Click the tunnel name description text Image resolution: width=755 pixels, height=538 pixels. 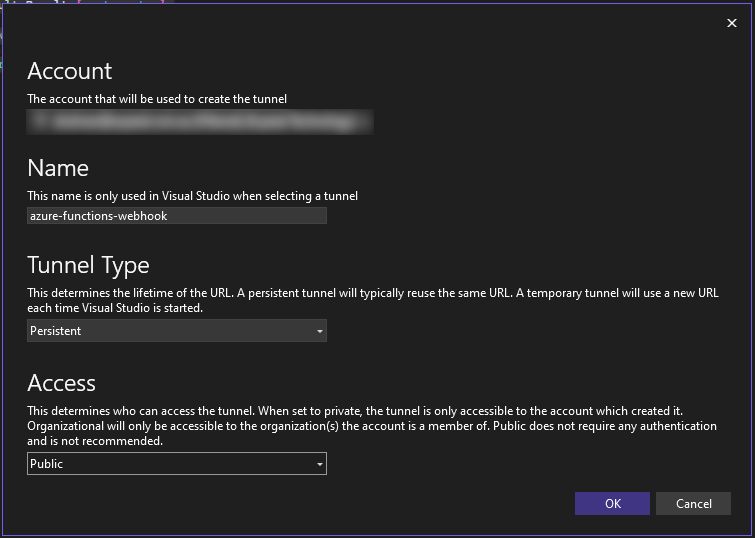(192, 196)
